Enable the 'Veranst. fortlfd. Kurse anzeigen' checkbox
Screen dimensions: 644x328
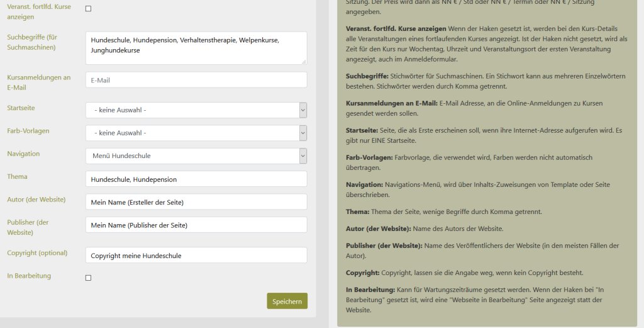pos(88,9)
